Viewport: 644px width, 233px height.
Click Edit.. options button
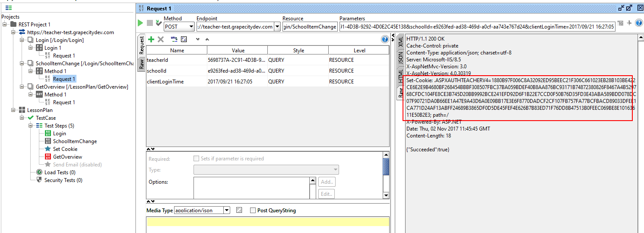click(327, 194)
